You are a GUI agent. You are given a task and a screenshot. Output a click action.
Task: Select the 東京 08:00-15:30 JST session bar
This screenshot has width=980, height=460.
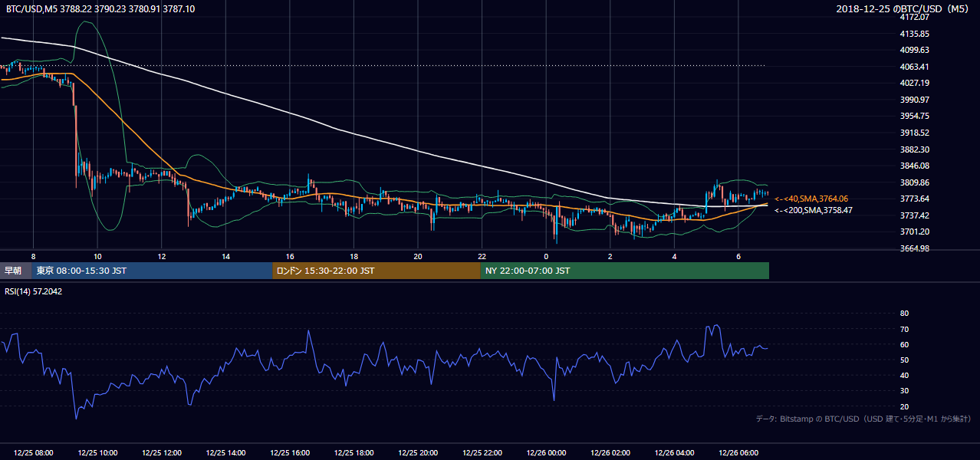pos(153,271)
